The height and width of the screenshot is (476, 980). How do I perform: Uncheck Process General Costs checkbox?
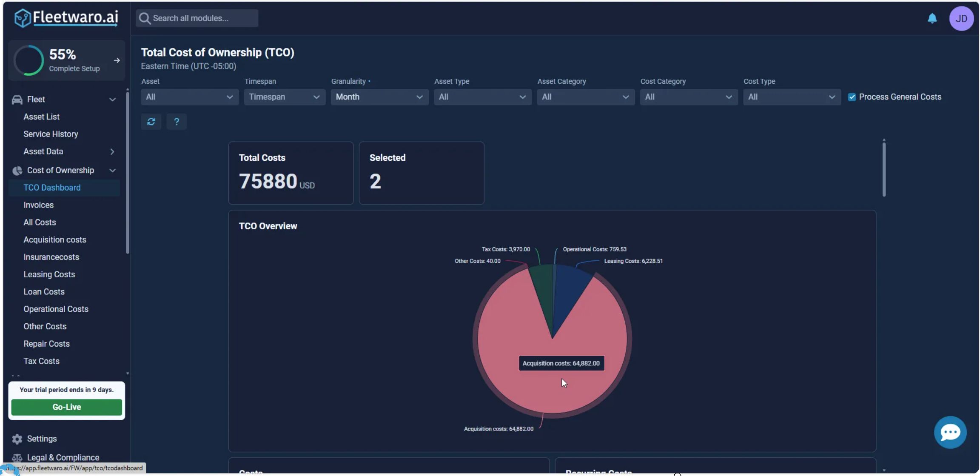tap(852, 97)
